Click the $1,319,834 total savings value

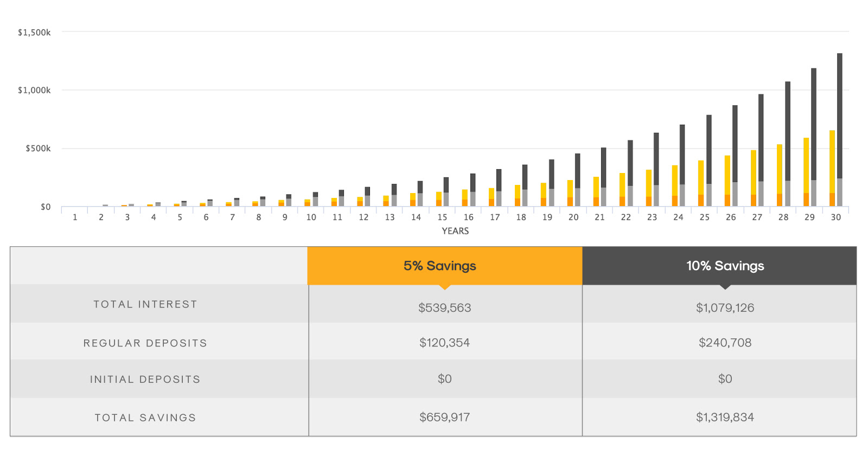(x=725, y=418)
